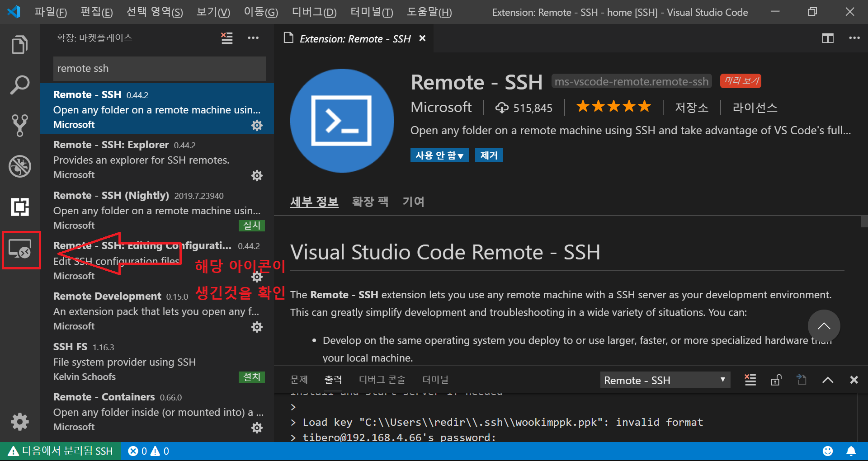This screenshot has height=461, width=868.
Task: Open the Search view in activity bar
Action: pyautogui.click(x=20, y=85)
